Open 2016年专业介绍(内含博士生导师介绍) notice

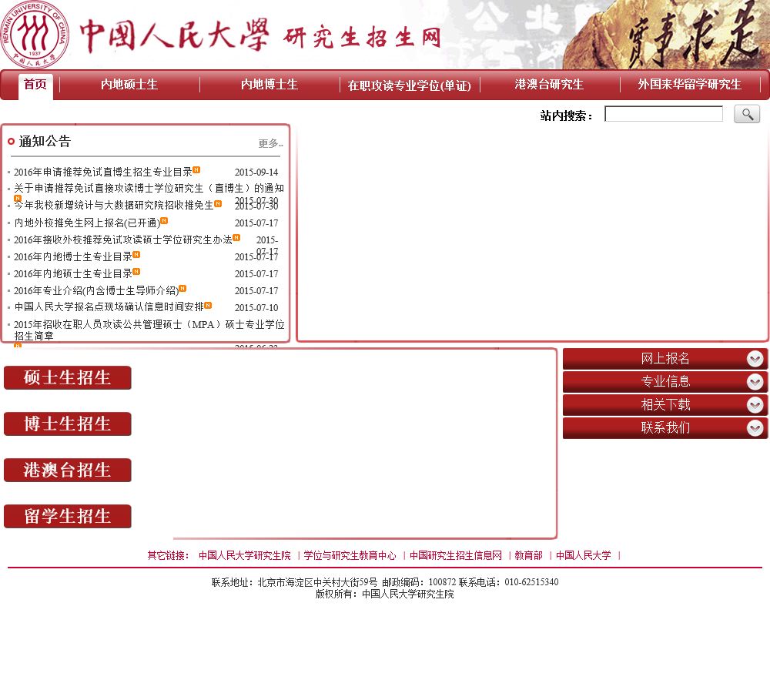(x=96, y=291)
